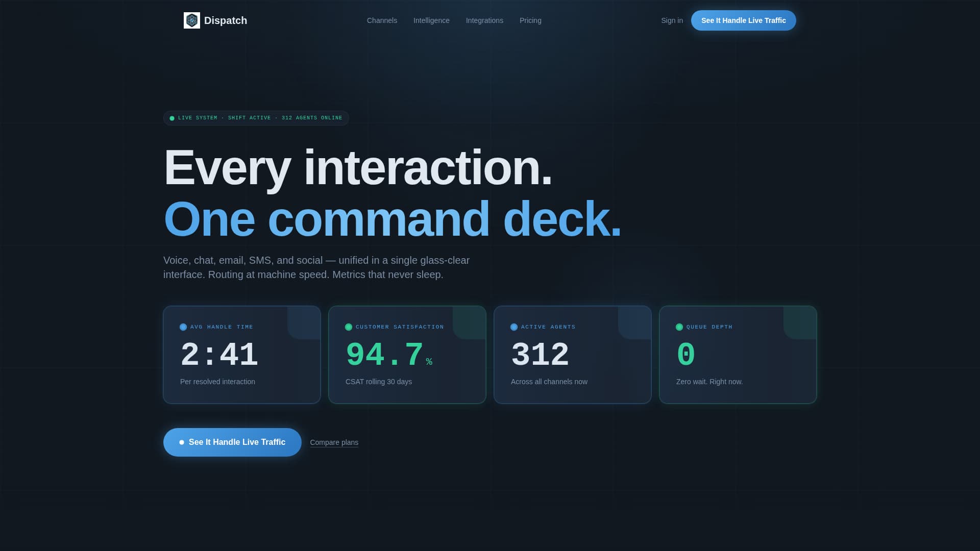Open the Integrations nav item
This screenshot has width=980, height=551.
tap(484, 20)
